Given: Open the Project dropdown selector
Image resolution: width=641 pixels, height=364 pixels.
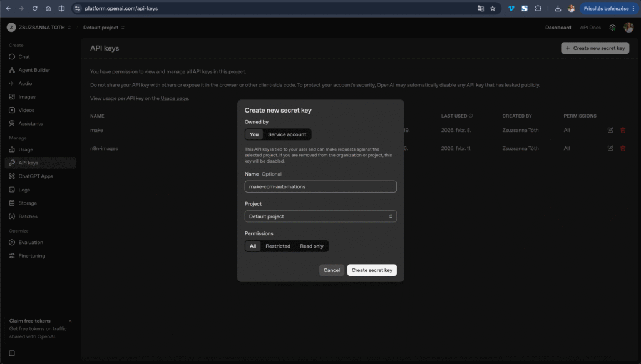Looking at the screenshot, I should click(x=320, y=216).
